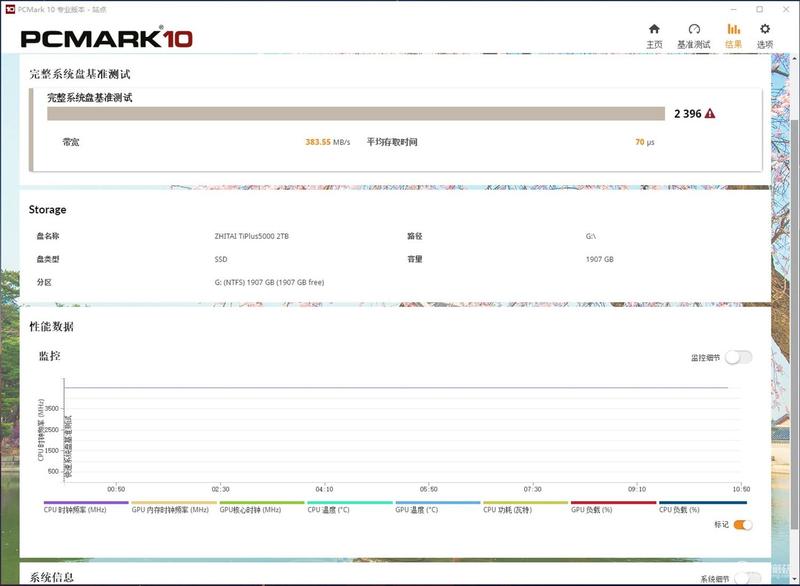Enable the monitoring details (监控细节) toggle

[738, 358]
